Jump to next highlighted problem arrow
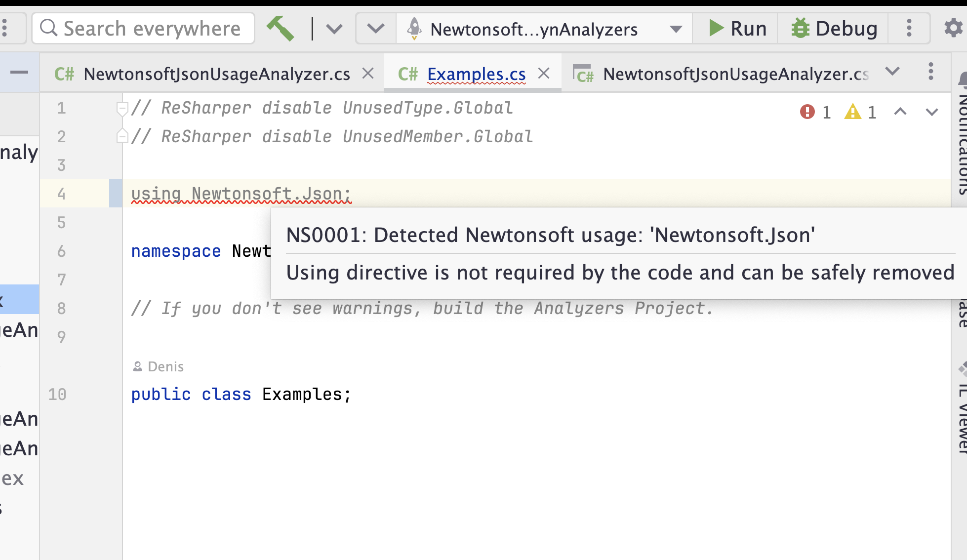 [931, 112]
